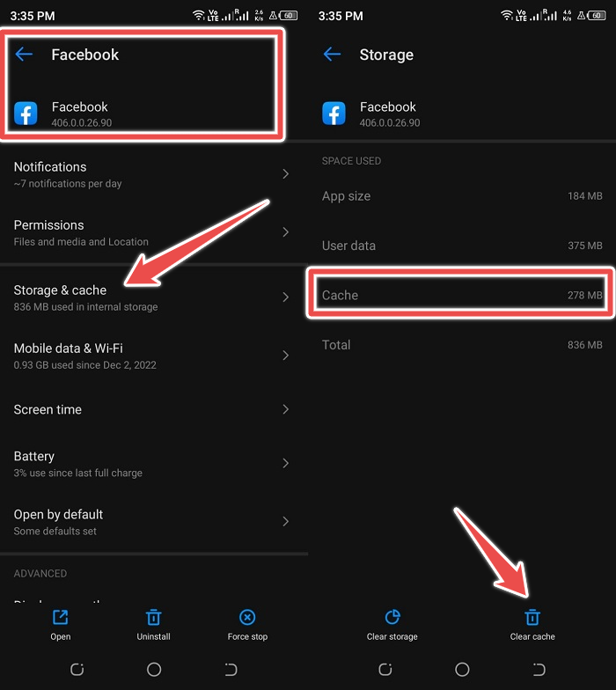Viewport: 616px width, 690px height.
Task: Tap back arrow on Facebook app info screen
Action: pos(24,55)
